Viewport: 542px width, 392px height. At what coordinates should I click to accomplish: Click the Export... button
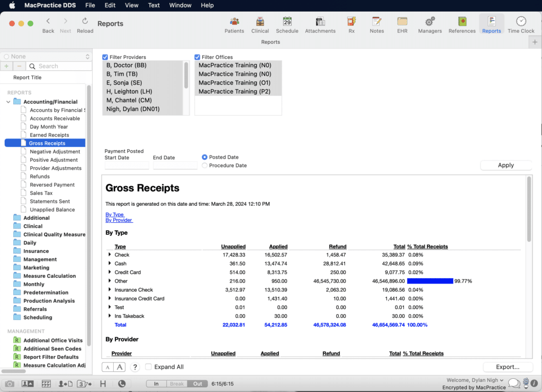[x=508, y=367]
